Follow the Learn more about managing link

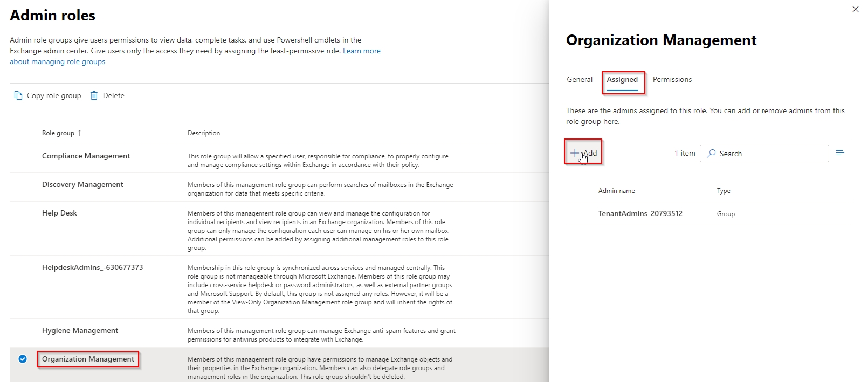[361, 51]
